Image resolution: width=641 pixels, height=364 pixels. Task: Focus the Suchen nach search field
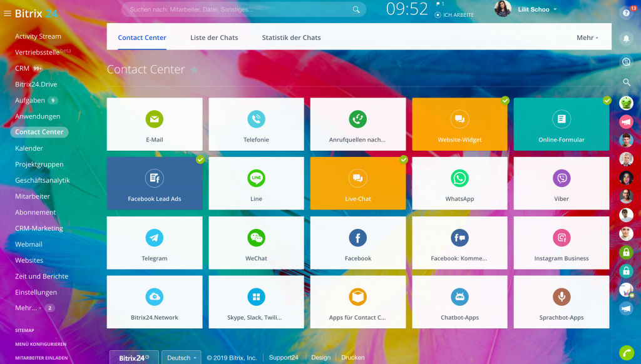click(x=244, y=9)
